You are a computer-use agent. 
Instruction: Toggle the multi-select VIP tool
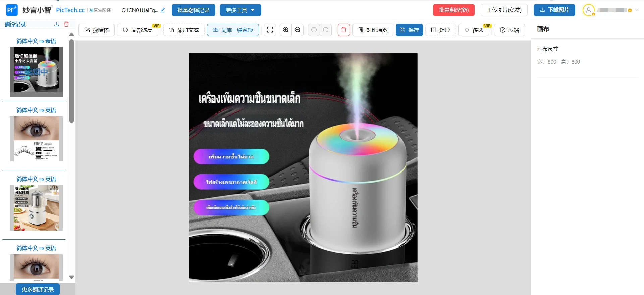click(474, 30)
